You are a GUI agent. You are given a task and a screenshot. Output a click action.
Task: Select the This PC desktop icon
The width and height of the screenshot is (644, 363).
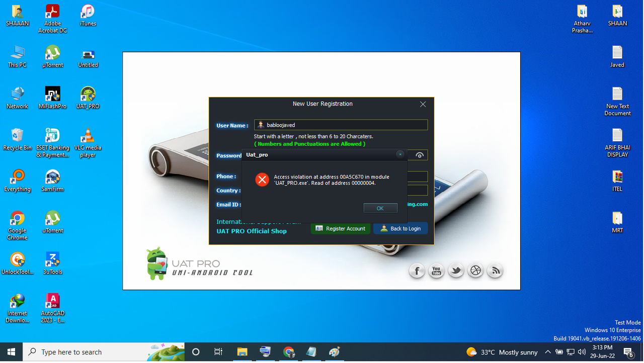(18, 56)
